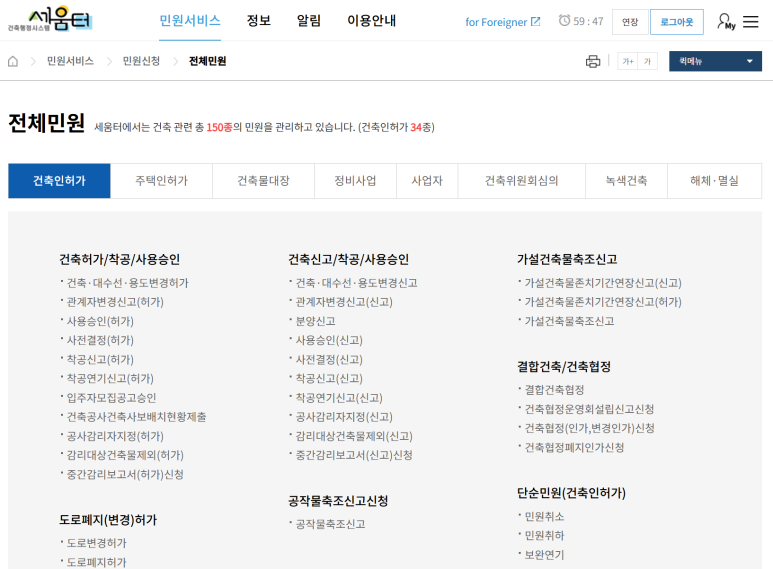This screenshot has height=569, width=773.
Task: Open 민원취소 link
Action: 544,516
